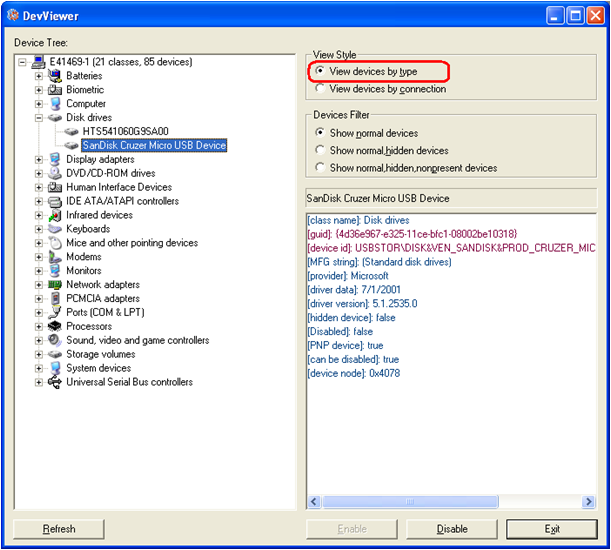Click the horizontal scrollbar thumb in details pane
The height and width of the screenshot is (550, 611).
pyautogui.click(x=410, y=502)
